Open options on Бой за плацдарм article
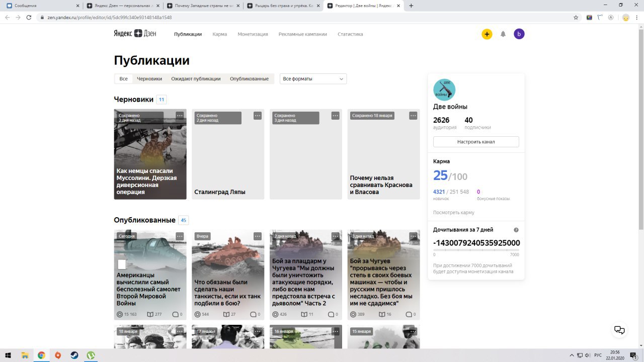The image size is (644, 362). point(336,236)
